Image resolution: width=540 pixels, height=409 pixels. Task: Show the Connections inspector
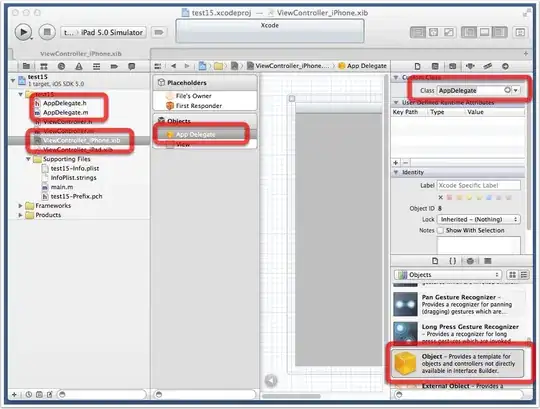pos(505,66)
